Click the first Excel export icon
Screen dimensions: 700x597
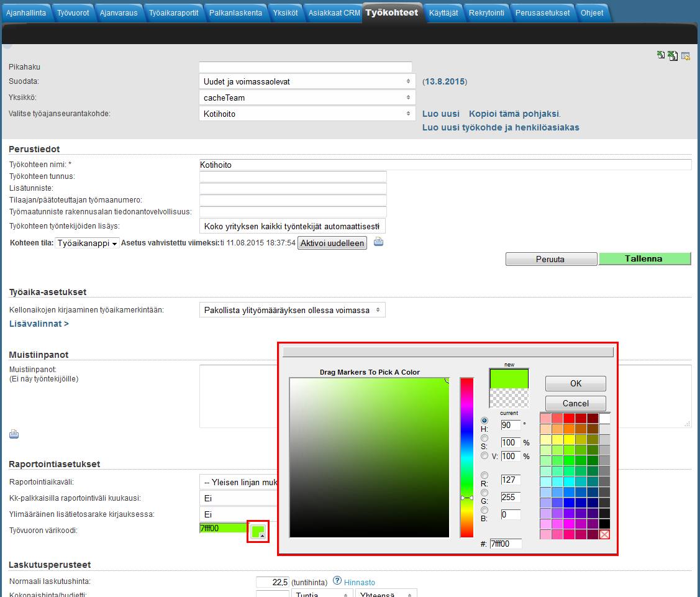(661, 55)
